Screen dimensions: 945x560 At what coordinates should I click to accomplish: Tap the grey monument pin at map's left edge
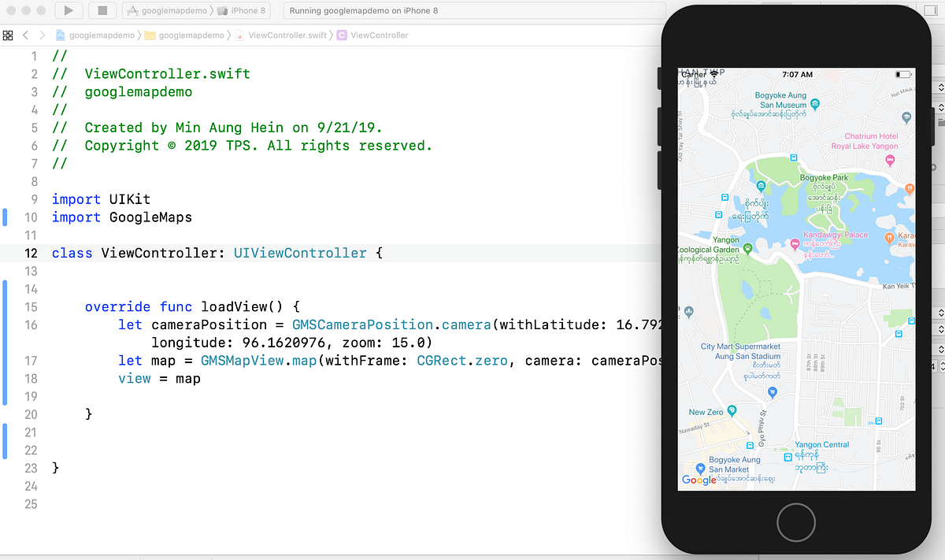point(690,310)
